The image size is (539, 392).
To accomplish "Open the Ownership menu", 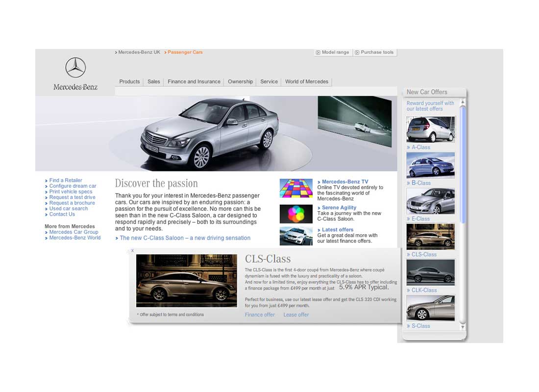I will click(240, 81).
